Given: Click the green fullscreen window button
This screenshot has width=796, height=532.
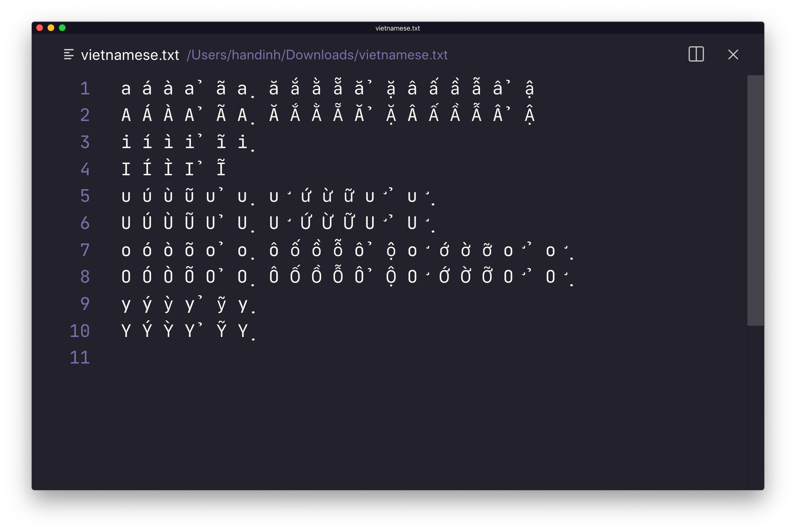Looking at the screenshot, I should [62, 28].
